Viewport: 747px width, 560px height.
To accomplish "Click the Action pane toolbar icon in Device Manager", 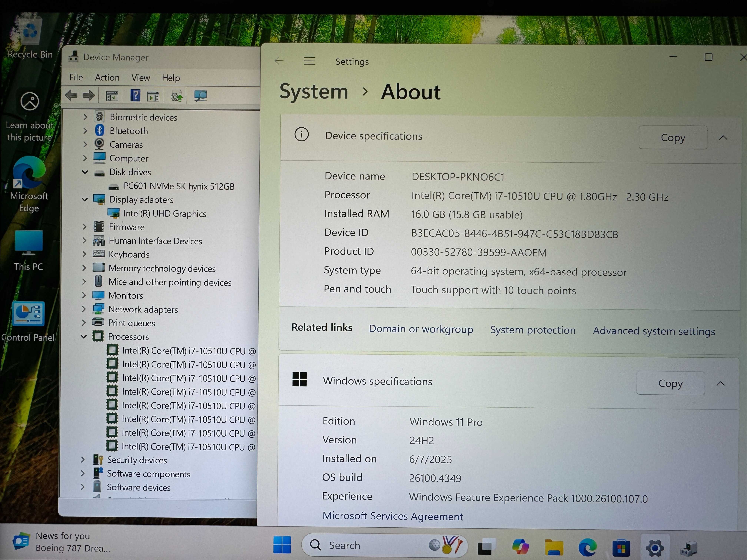I will (x=153, y=96).
